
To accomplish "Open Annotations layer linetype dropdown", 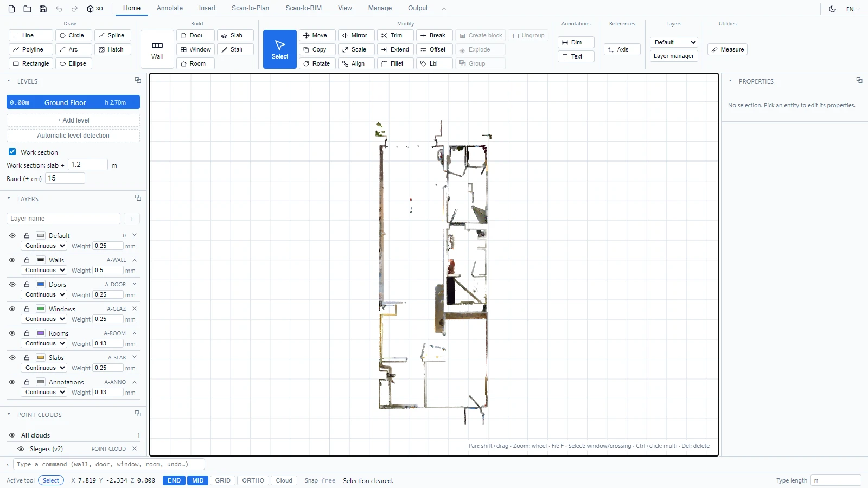I will point(43,392).
